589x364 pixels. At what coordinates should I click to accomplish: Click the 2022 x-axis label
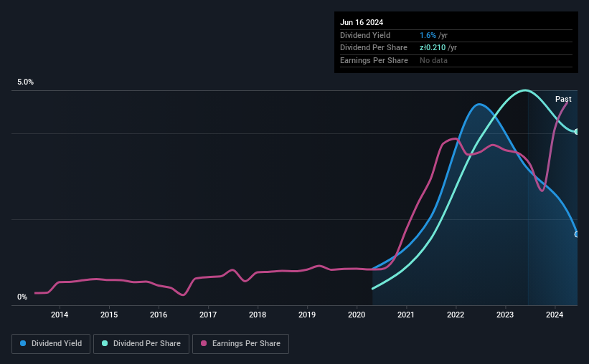[x=456, y=315]
